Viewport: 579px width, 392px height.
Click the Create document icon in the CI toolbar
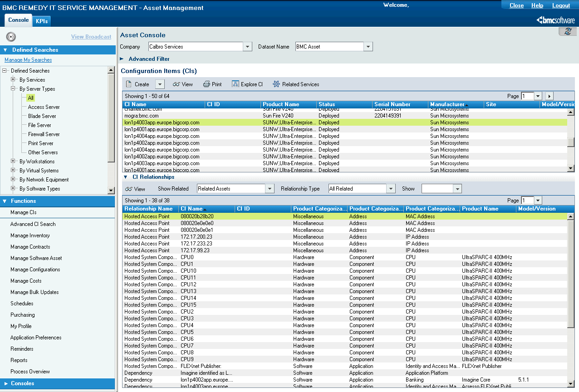tap(129, 84)
